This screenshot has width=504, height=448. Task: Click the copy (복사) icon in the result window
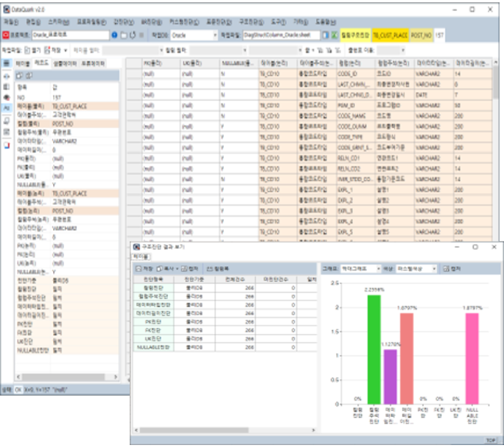click(163, 269)
